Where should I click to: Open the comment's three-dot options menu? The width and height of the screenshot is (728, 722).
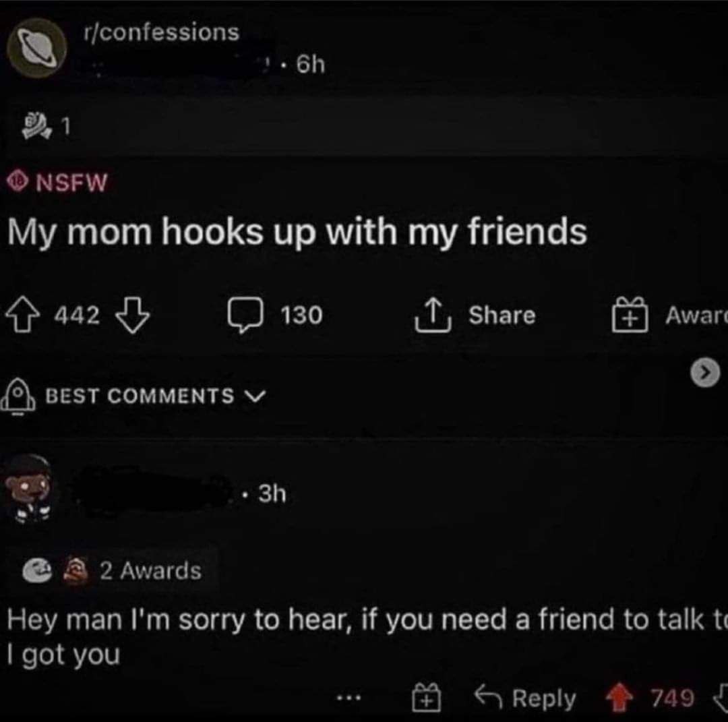(x=348, y=697)
